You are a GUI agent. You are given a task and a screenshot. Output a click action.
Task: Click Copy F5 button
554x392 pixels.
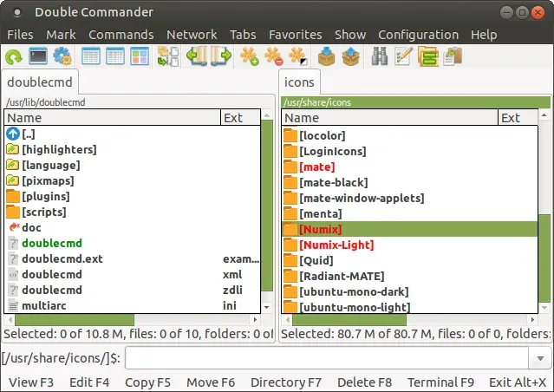point(147,382)
